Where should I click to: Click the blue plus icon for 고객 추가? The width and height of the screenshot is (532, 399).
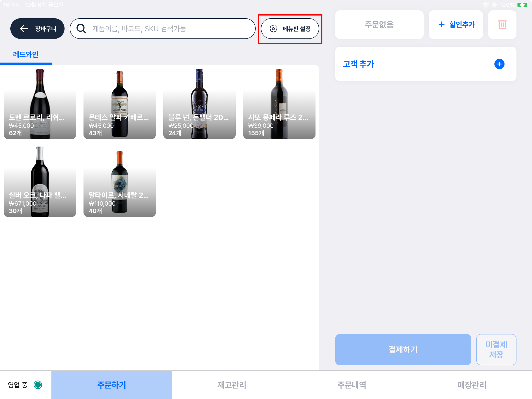499,64
